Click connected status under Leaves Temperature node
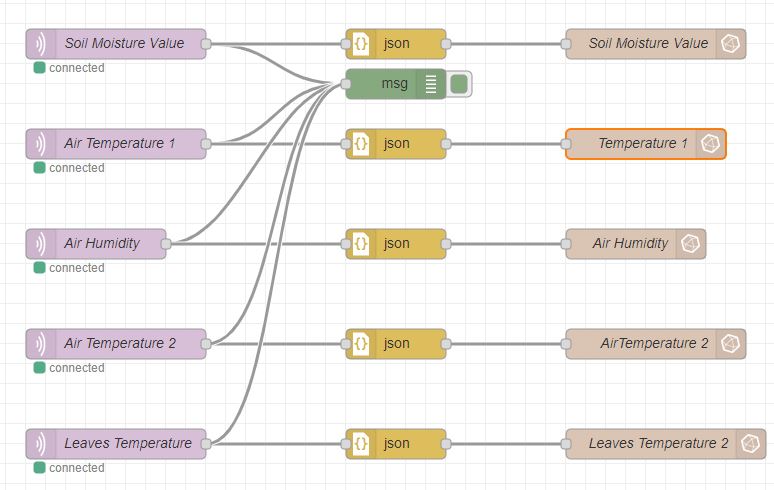Screen dimensions: 774x490 76,468
